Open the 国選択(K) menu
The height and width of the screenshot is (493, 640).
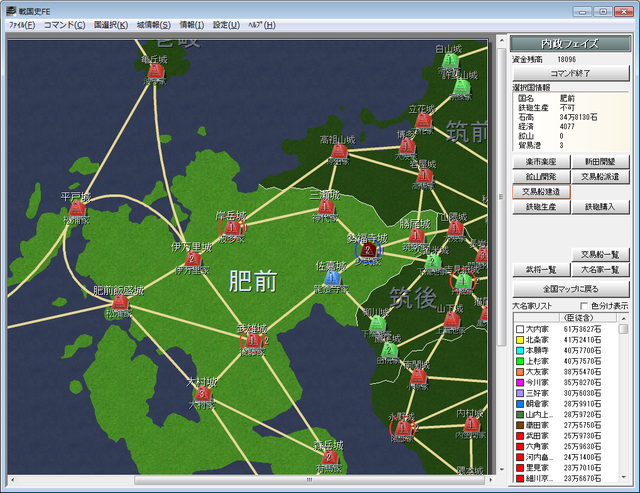point(111,25)
